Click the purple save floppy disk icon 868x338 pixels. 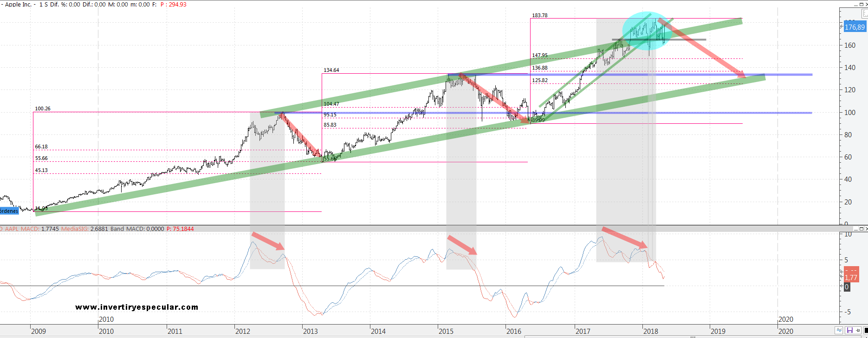click(x=849, y=331)
